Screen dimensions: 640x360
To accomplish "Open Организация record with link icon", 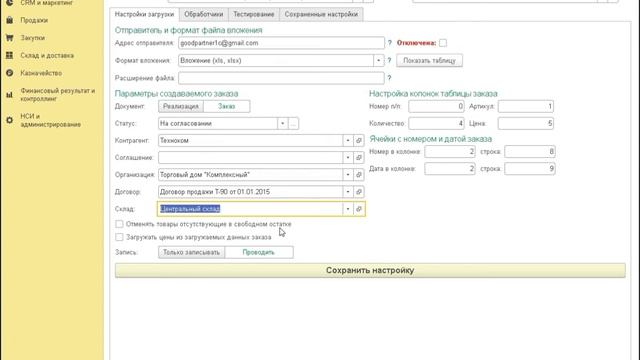I will point(359,175).
